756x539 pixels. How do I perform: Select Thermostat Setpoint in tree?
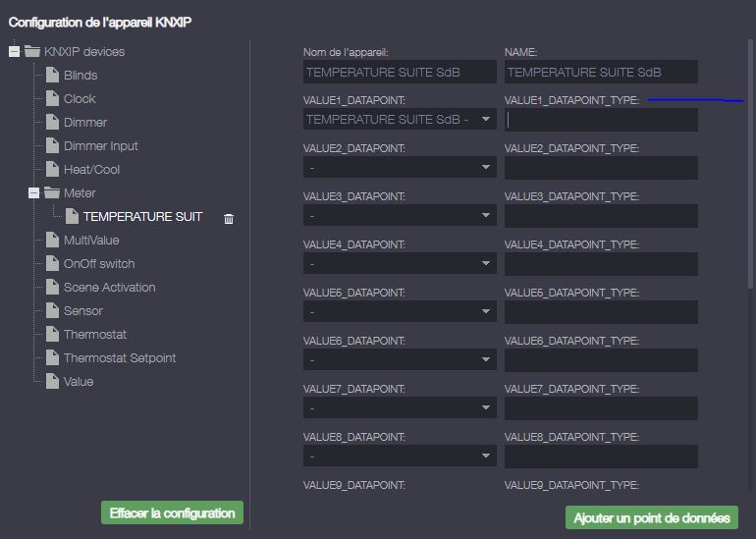tap(120, 358)
